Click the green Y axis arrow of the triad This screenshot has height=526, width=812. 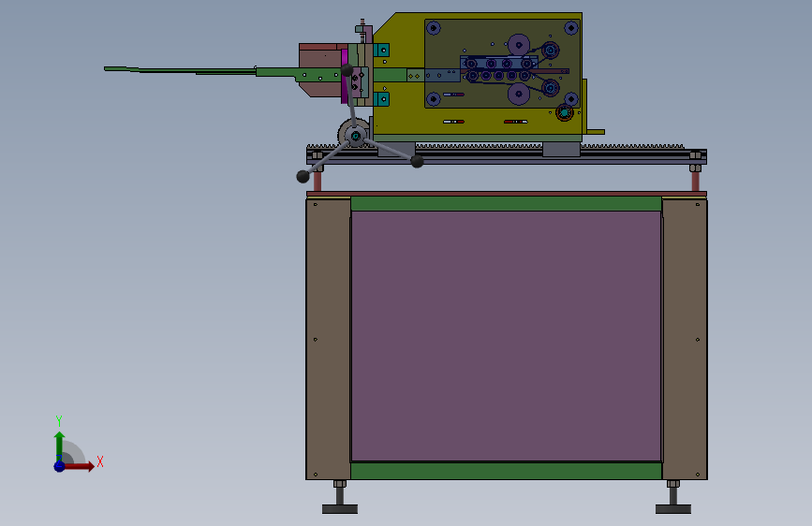60,446
